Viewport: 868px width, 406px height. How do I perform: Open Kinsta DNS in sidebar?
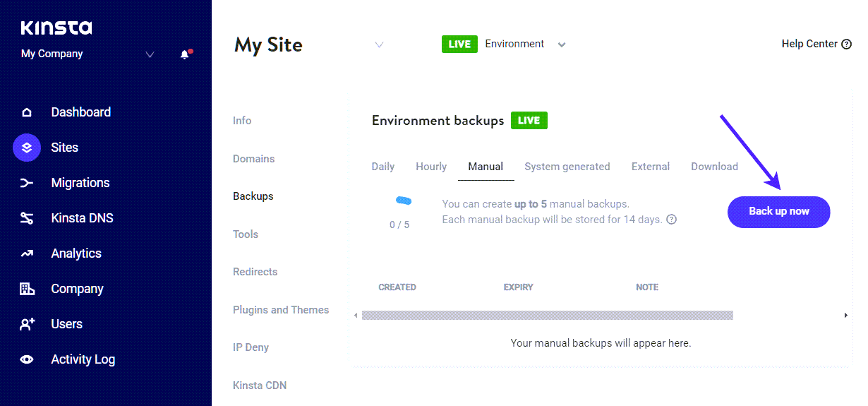(x=82, y=218)
